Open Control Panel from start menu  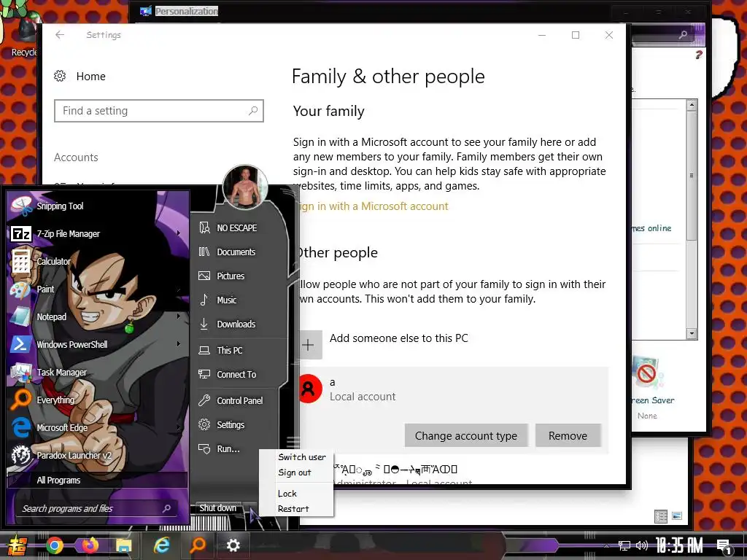click(239, 401)
